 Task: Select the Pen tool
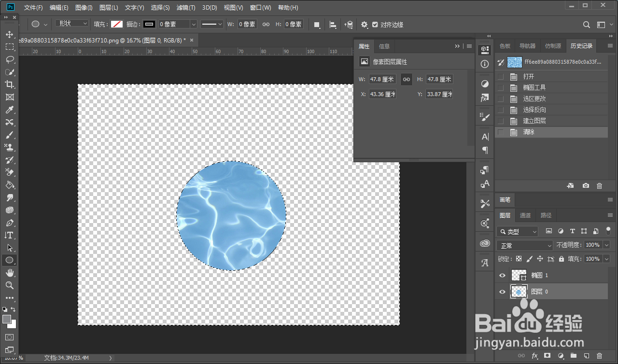pyautogui.click(x=9, y=223)
